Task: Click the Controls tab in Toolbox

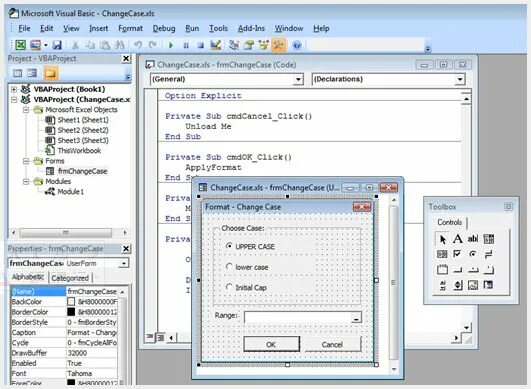Action: tap(449, 222)
